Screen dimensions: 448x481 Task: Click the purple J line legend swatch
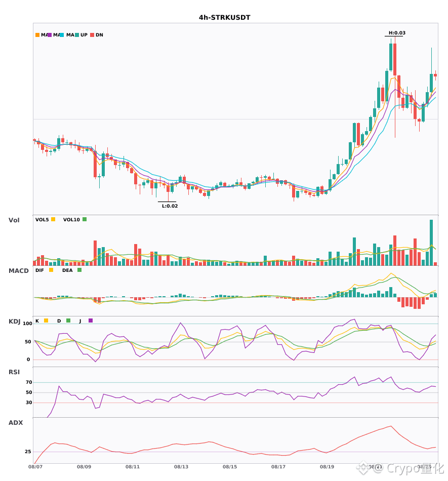point(91,320)
